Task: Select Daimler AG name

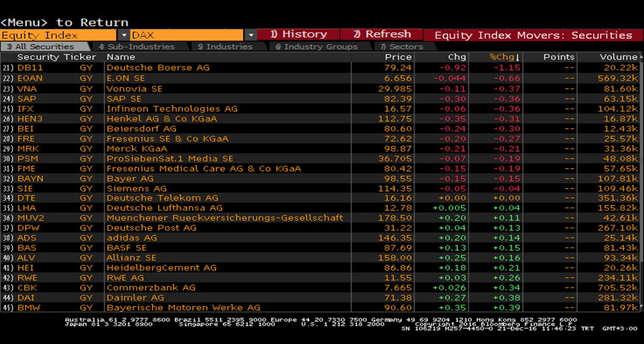Action: 135,298
